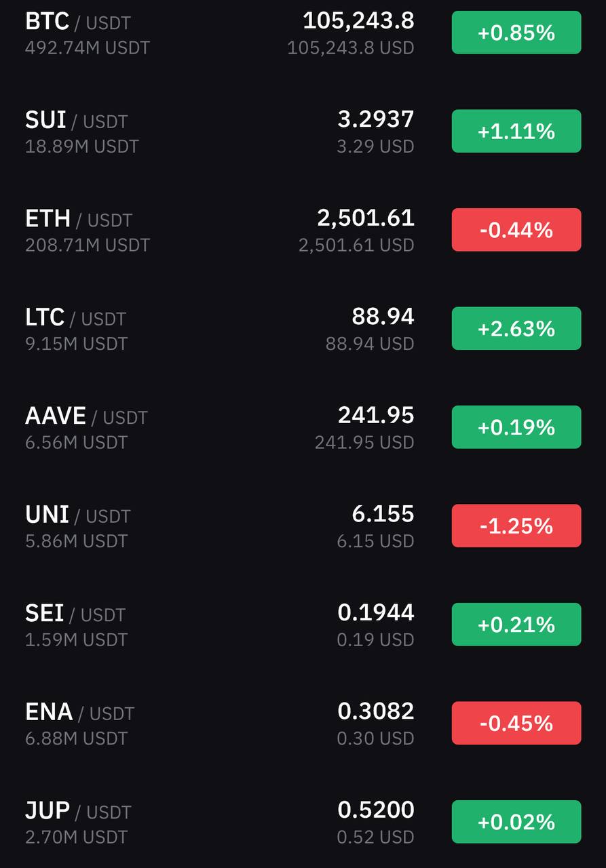Select the SUI / USDT pair name
The width and height of the screenshot is (606, 868).
click(x=76, y=121)
